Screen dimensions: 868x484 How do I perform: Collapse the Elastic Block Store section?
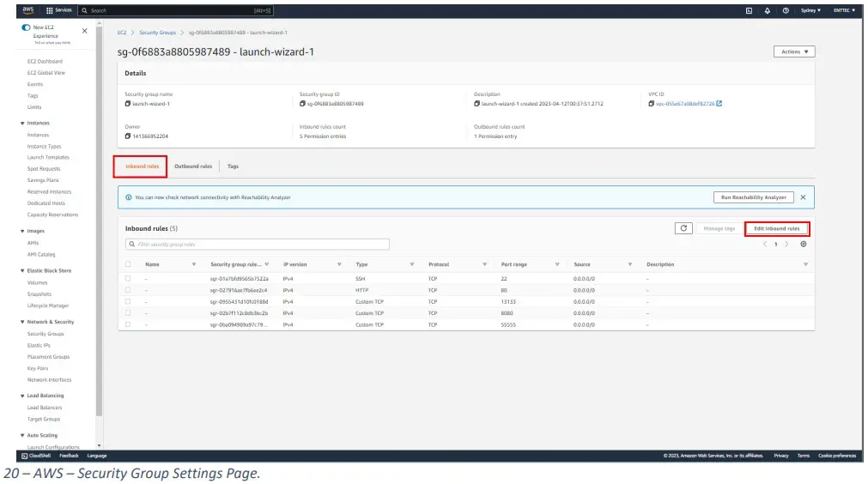coord(22,271)
